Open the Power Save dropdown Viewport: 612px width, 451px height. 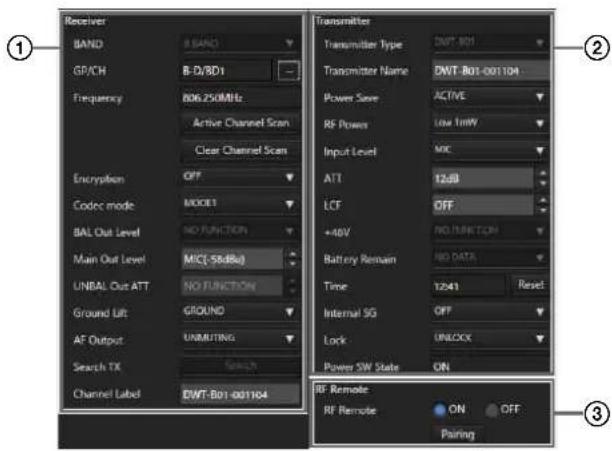(490, 96)
